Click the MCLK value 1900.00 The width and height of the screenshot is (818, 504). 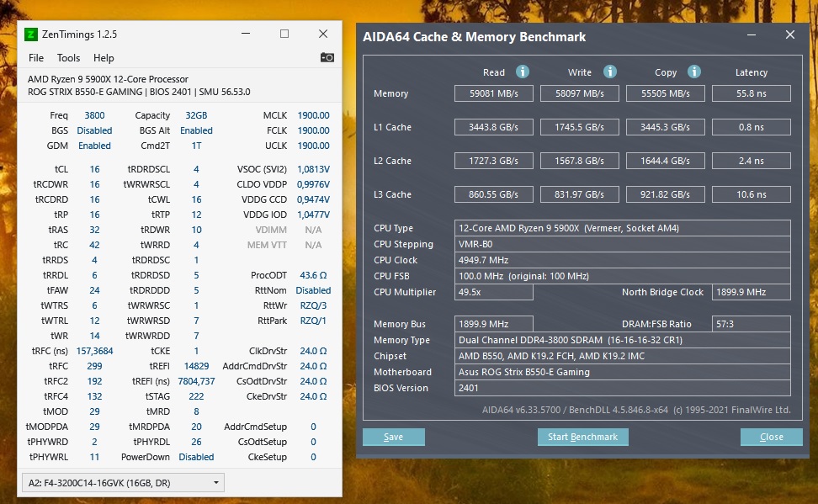(x=313, y=115)
